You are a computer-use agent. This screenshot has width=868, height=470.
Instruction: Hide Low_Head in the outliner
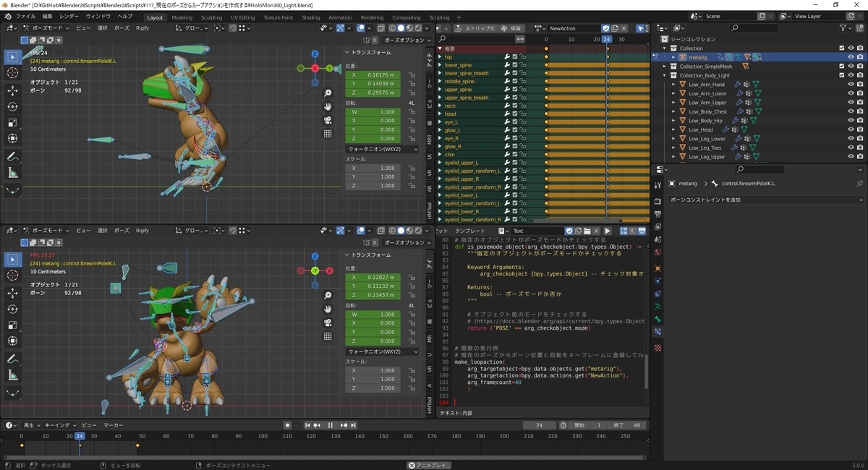(x=851, y=129)
